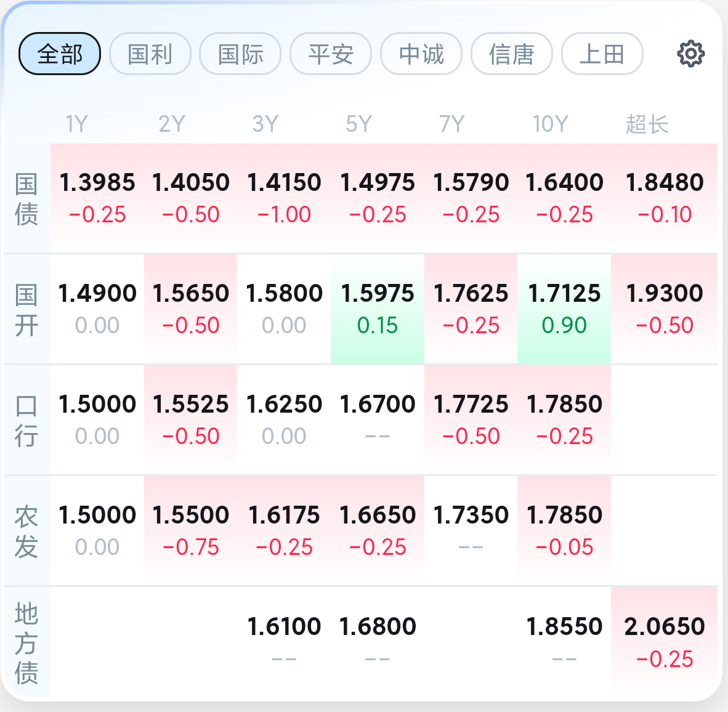Image resolution: width=728 pixels, height=712 pixels.
Task: Open the 地方债 超长 cell 2.0650
Action: [664, 641]
